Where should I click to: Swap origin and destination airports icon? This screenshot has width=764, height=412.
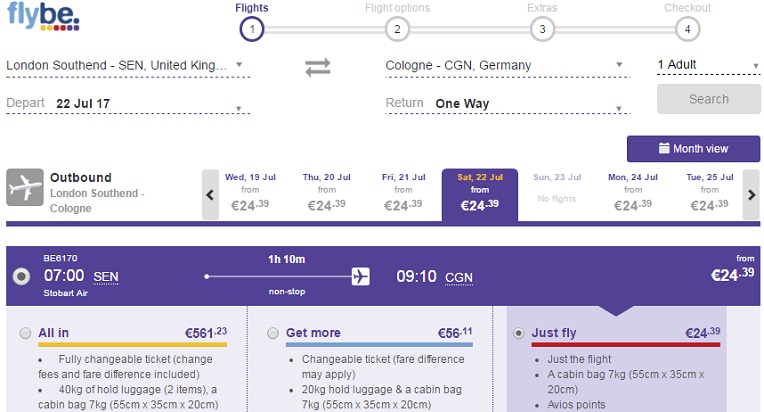(x=318, y=67)
